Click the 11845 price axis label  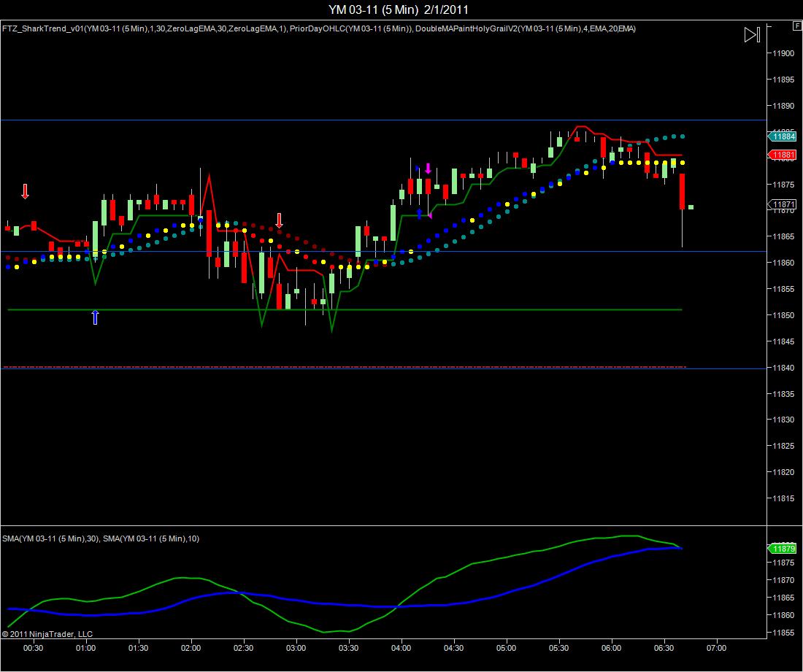(x=783, y=341)
